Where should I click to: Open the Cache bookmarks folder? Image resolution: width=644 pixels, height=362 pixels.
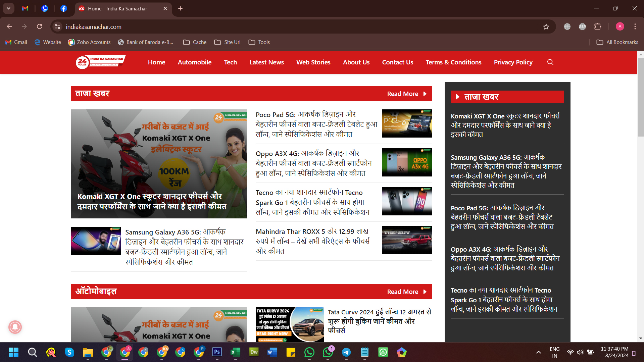click(195, 42)
